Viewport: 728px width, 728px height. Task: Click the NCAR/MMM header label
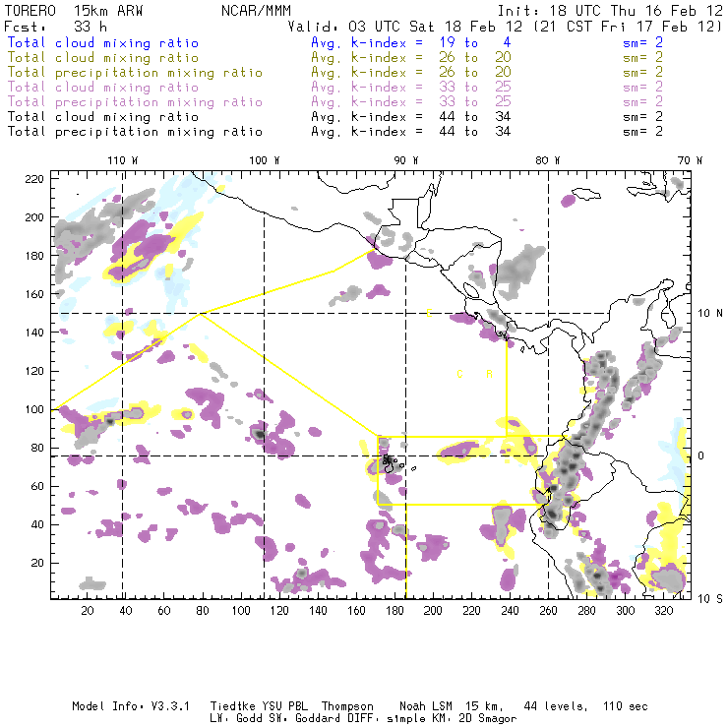click(256, 11)
